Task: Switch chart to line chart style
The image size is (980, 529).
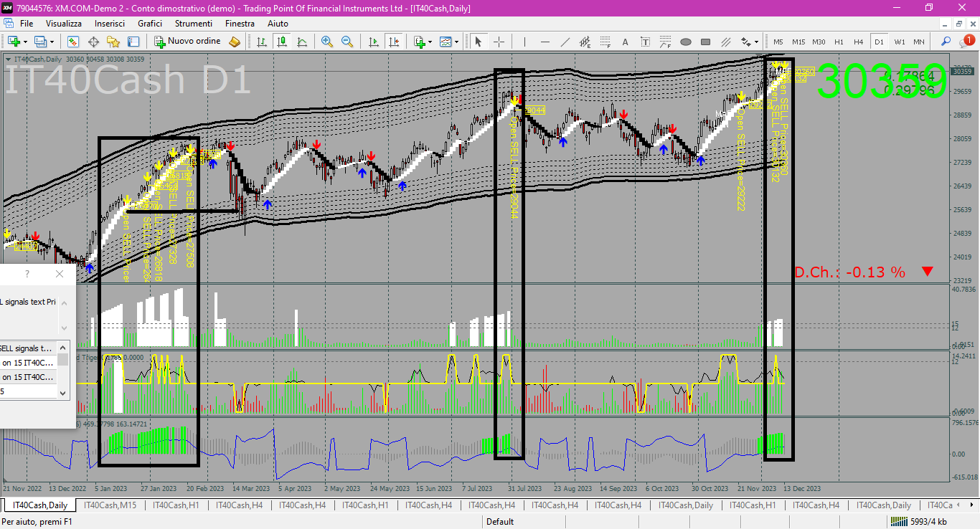Action: pyautogui.click(x=302, y=42)
